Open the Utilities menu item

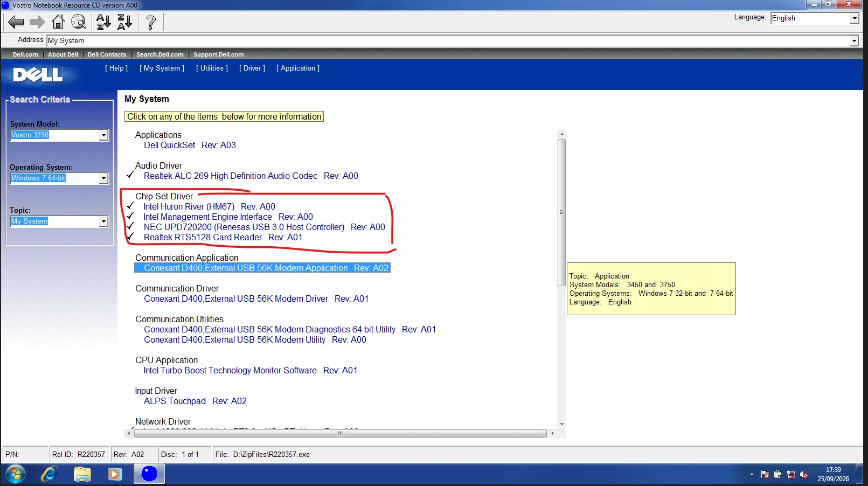(212, 68)
